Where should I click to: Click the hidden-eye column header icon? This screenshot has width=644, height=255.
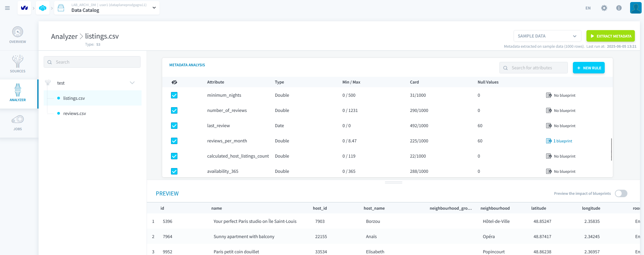[x=174, y=82]
